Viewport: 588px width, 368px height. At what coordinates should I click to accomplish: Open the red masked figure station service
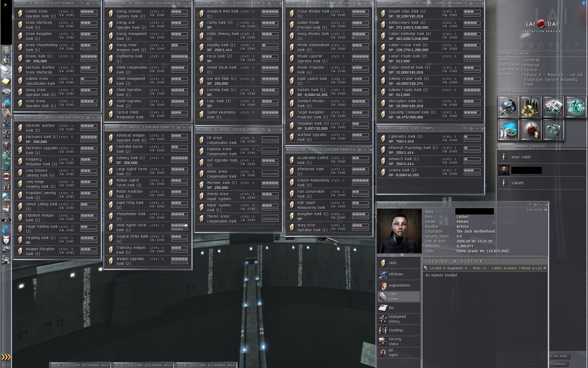(x=531, y=129)
